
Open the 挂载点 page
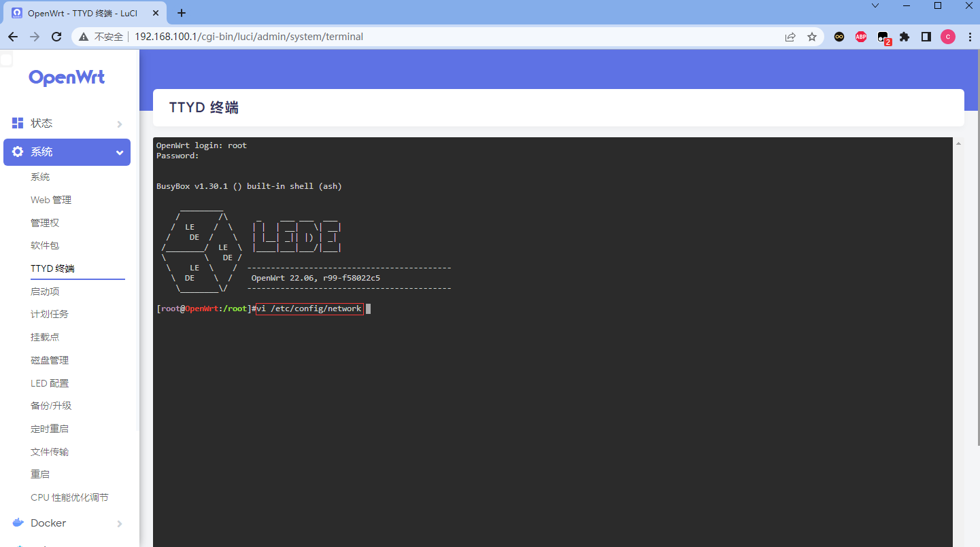(x=45, y=337)
